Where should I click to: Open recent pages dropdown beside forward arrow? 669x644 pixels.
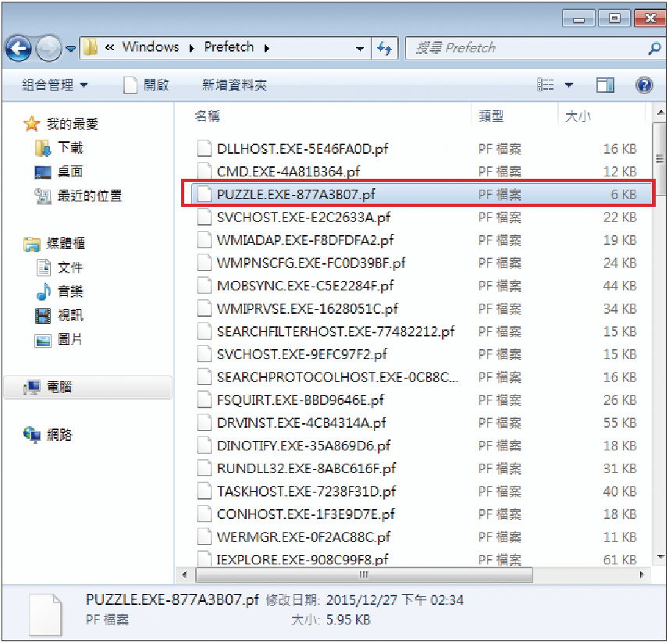pos(71,49)
